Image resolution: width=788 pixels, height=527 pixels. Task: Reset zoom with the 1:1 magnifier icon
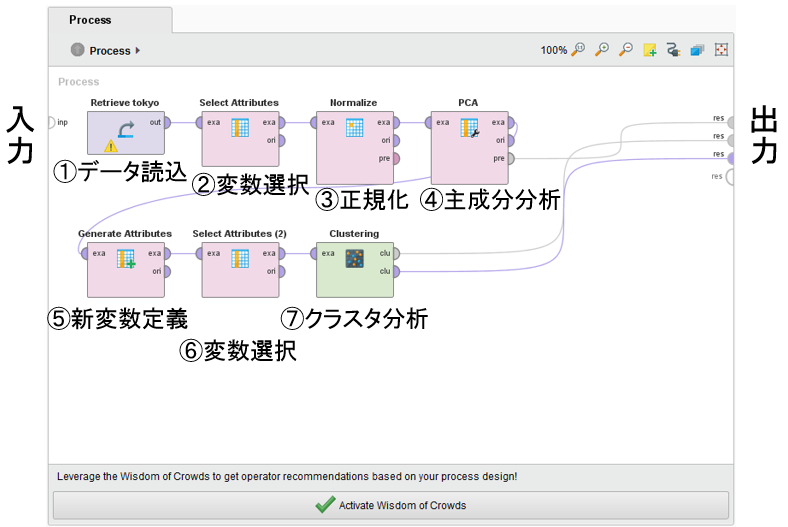click(x=579, y=49)
